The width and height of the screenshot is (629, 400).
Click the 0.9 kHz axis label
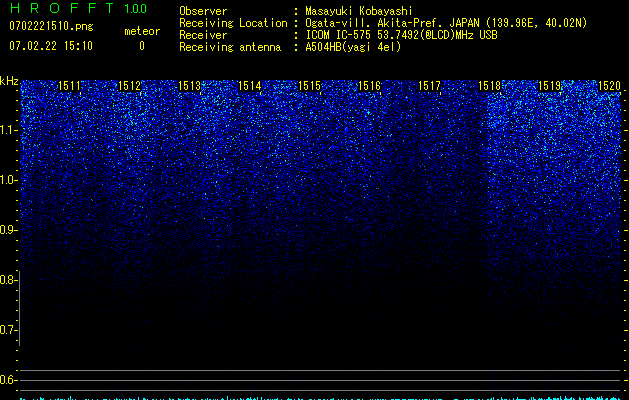7,230
